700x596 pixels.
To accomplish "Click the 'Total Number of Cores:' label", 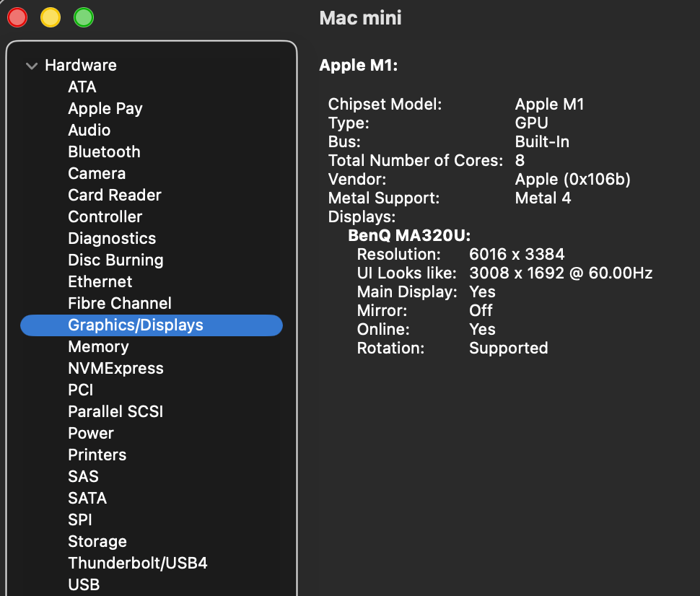I will click(x=416, y=161).
